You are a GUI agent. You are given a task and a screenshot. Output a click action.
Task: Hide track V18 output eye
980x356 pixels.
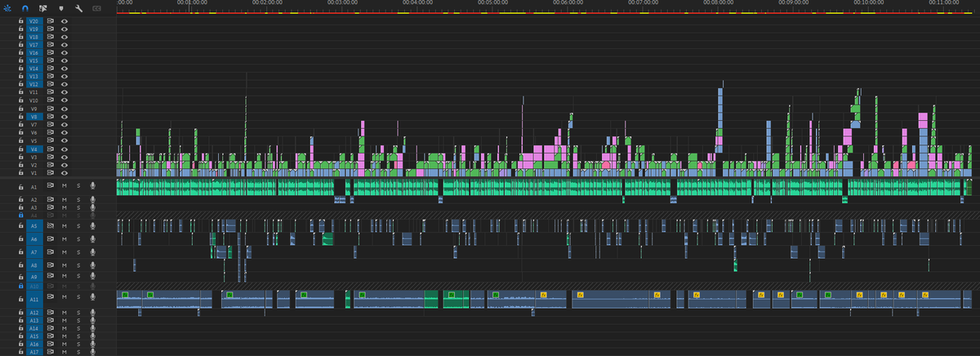pyautogui.click(x=64, y=37)
